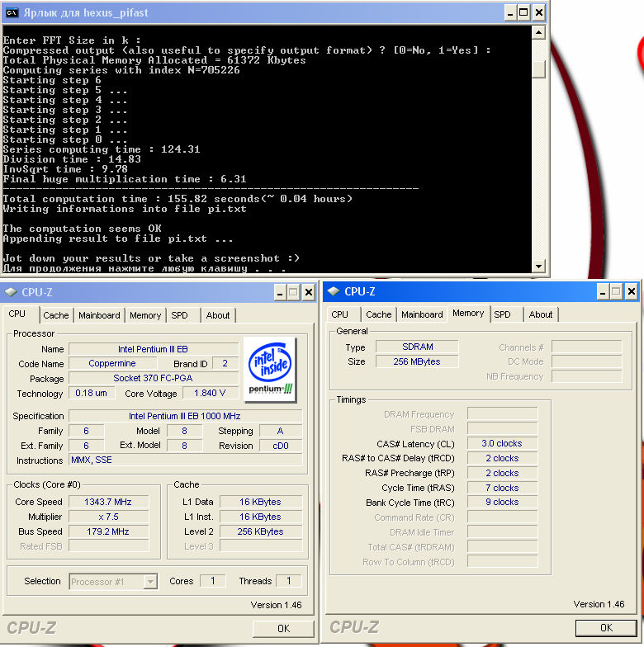644x647 pixels.
Task: Click the L1 Data value 16 KBytes
Action: point(261,502)
